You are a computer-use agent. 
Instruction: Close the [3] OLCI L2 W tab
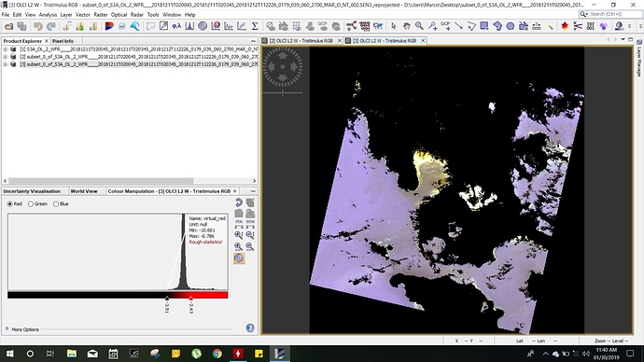tap(423, 41)
